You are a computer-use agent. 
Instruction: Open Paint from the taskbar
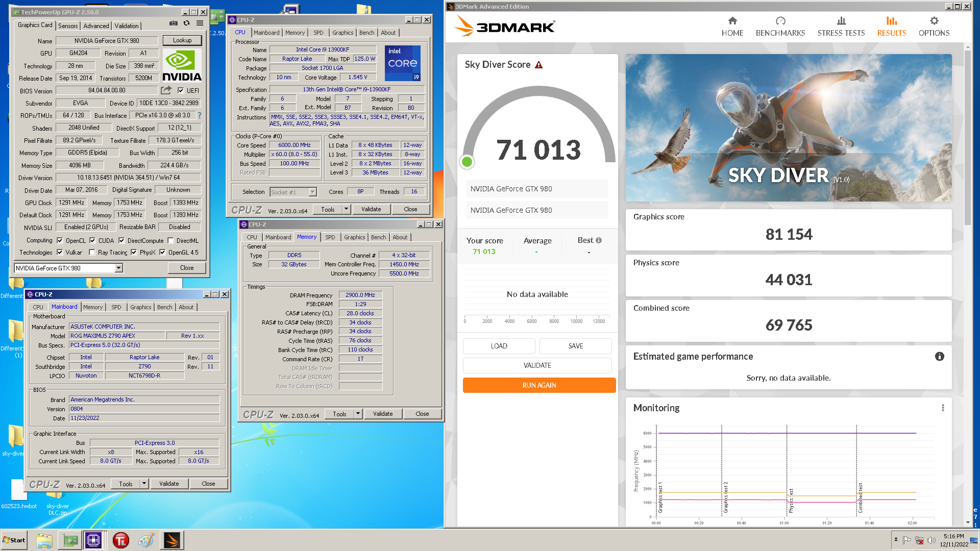pos(146,540)
